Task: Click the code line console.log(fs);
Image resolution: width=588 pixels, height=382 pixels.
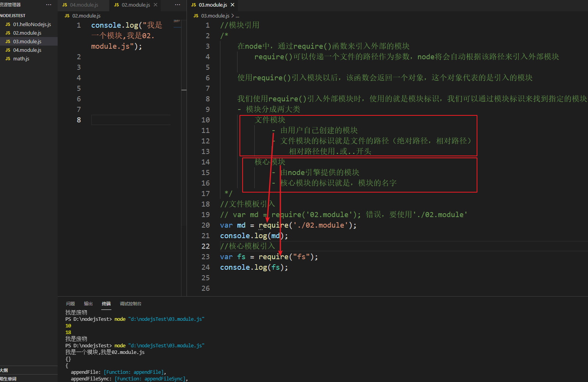Action: pos(254,267)
